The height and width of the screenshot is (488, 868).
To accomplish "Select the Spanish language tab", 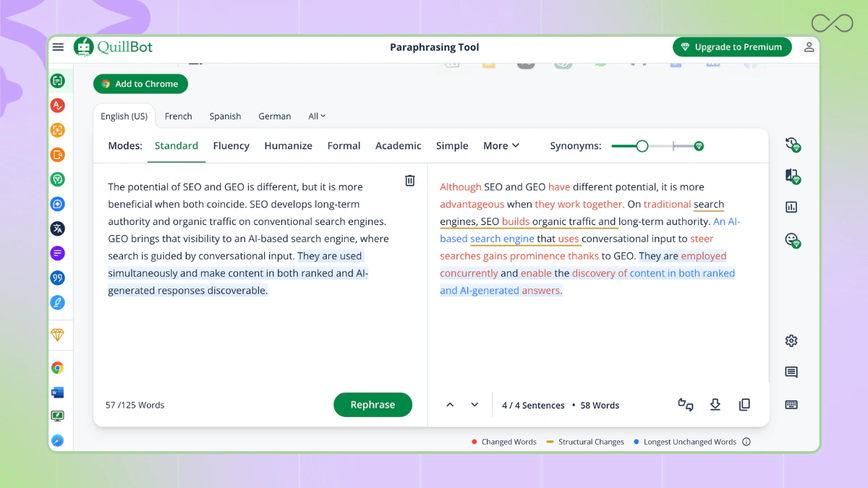I will [x=225, y=116].
